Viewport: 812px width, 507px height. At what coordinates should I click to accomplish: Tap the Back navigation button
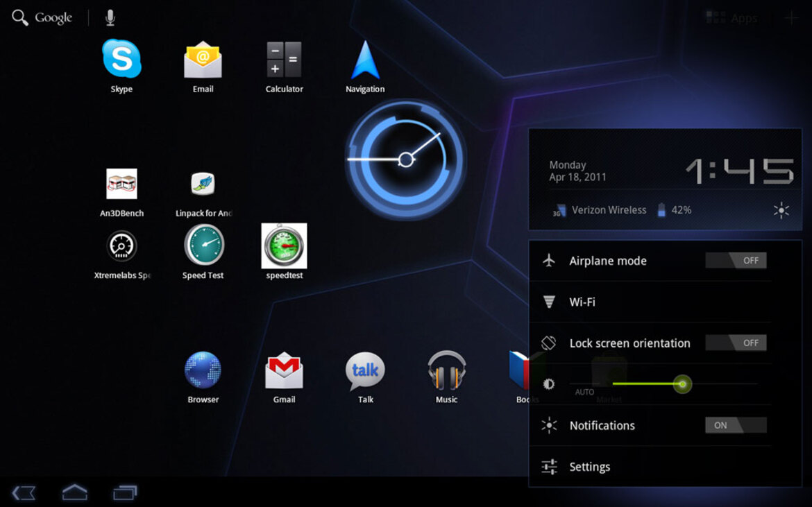[24, 492]
